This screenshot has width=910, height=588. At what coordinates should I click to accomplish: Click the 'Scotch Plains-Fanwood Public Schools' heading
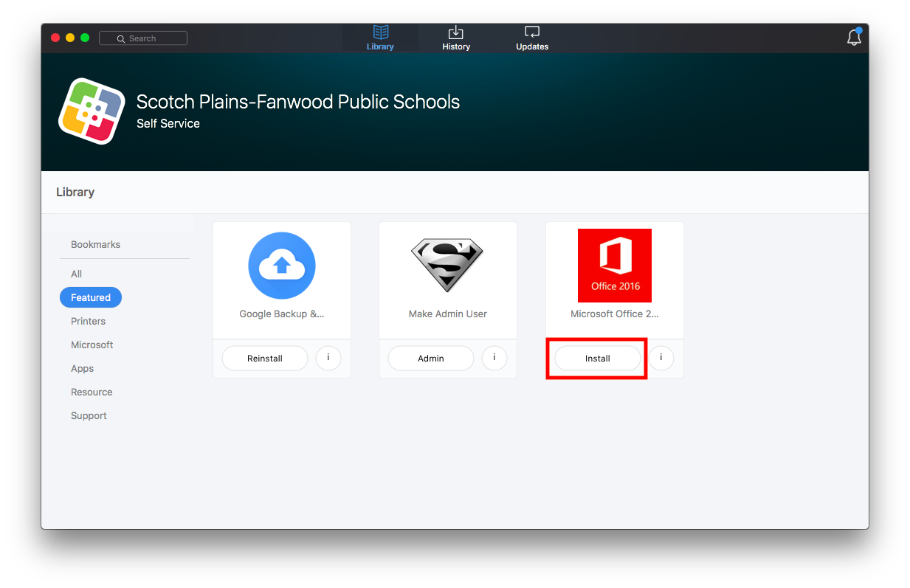pyautogui.click(x=298, y=102)
